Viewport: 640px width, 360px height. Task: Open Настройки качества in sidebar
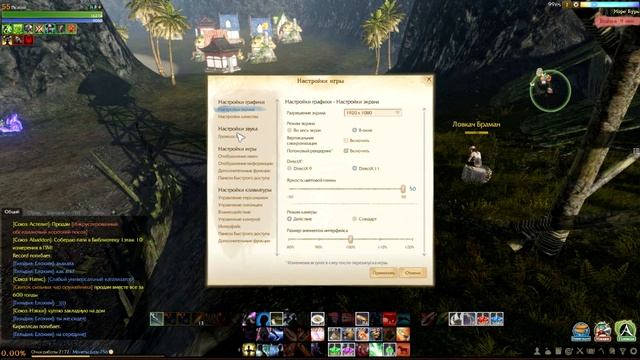[238, 117]
